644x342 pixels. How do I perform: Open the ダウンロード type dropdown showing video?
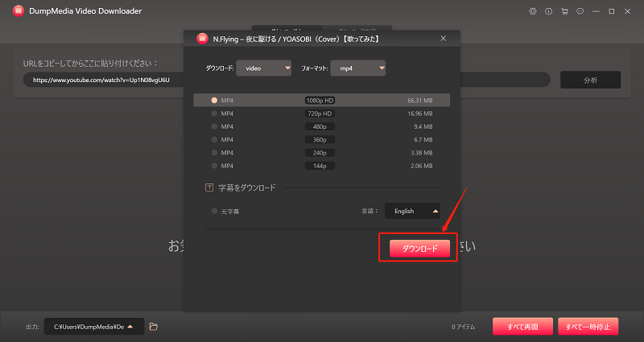(x=264, y=68)
